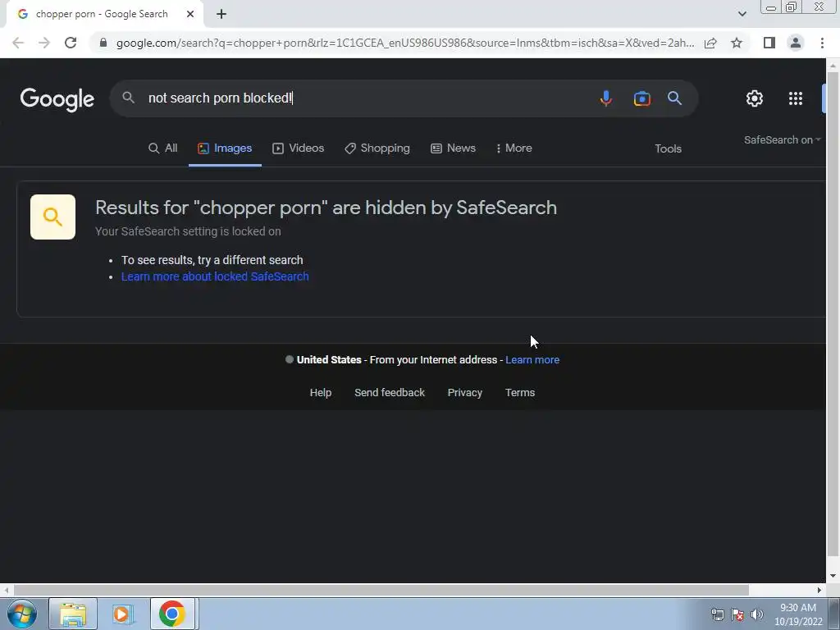Share this page icon in address bar
This screenshot has width=840, height=630.
point(710,43)
